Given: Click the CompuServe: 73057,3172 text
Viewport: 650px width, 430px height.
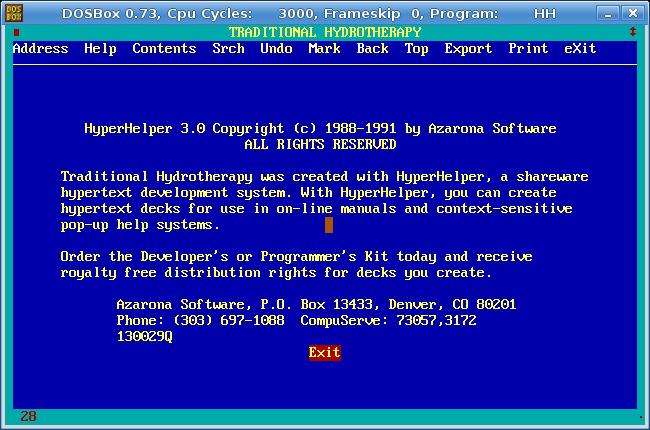Looking at the screenshot, I should pyautogui.click(x=388, y=321).
